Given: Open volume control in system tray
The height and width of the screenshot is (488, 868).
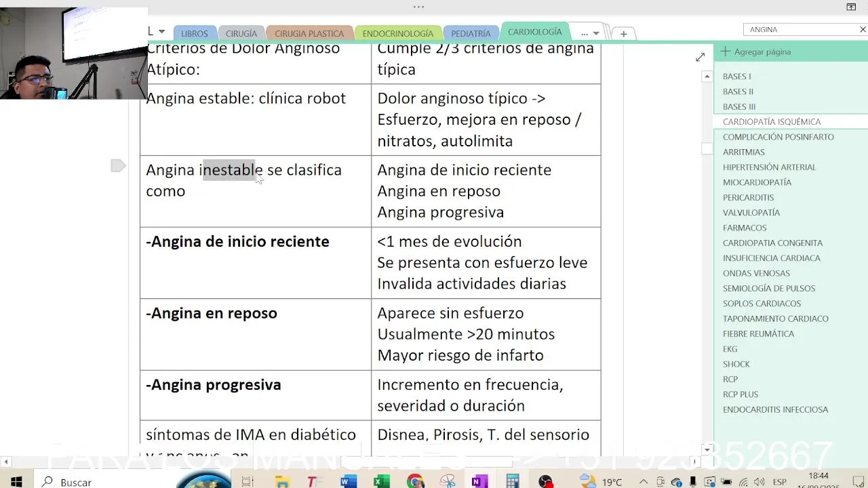Looking at the screenshot, I should tap(760, 482).
